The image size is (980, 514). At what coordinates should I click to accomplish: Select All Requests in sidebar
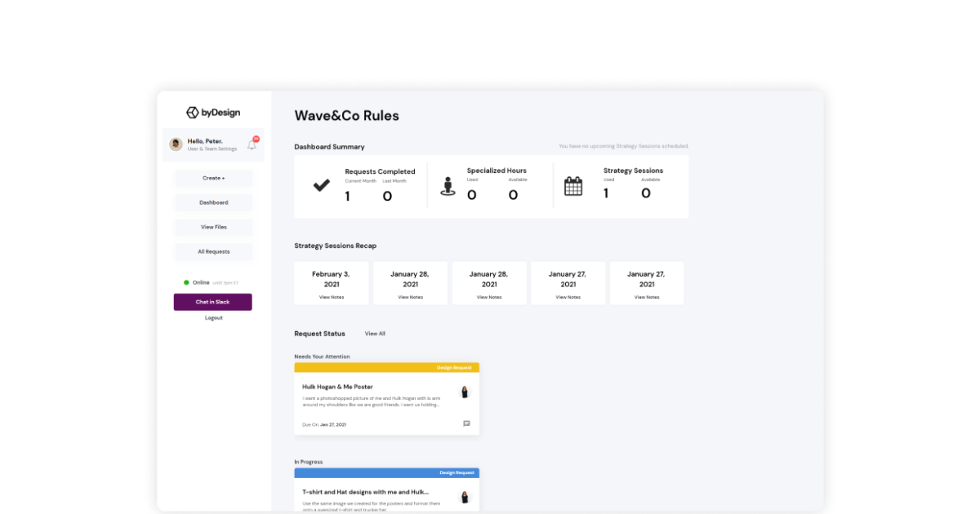213,251
